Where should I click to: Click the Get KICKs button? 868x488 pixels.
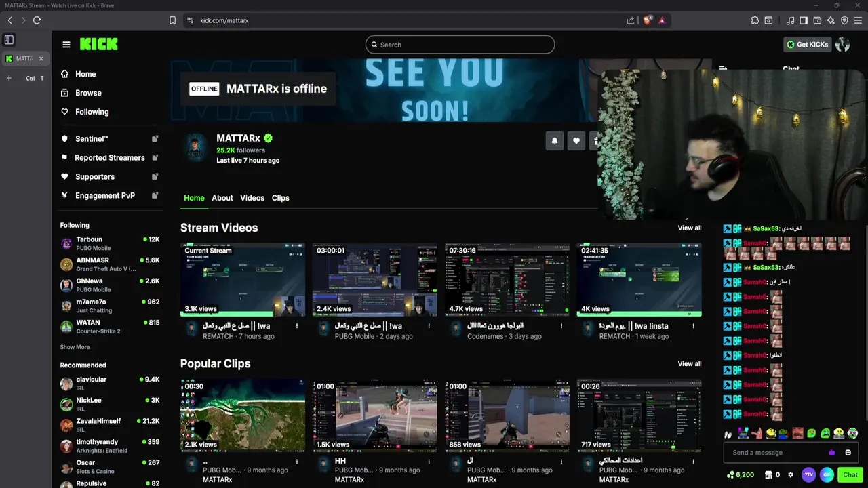807,45
